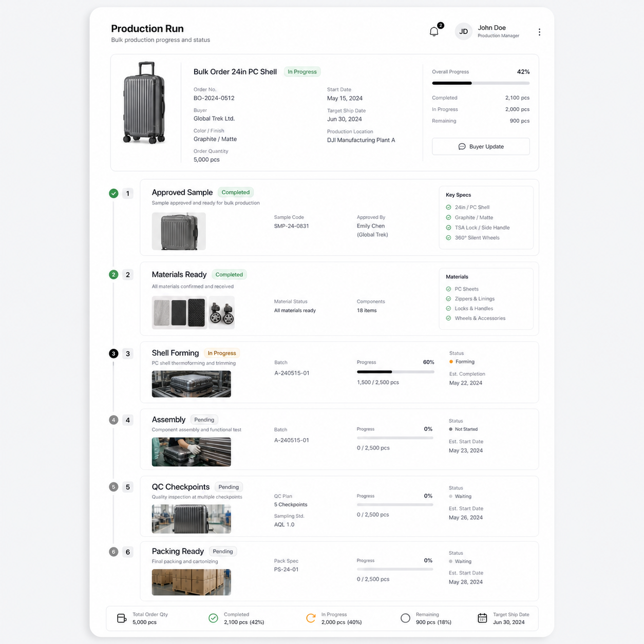Click orange Forming status dot
Screen dimensions: 644x644
click(451, 362)
